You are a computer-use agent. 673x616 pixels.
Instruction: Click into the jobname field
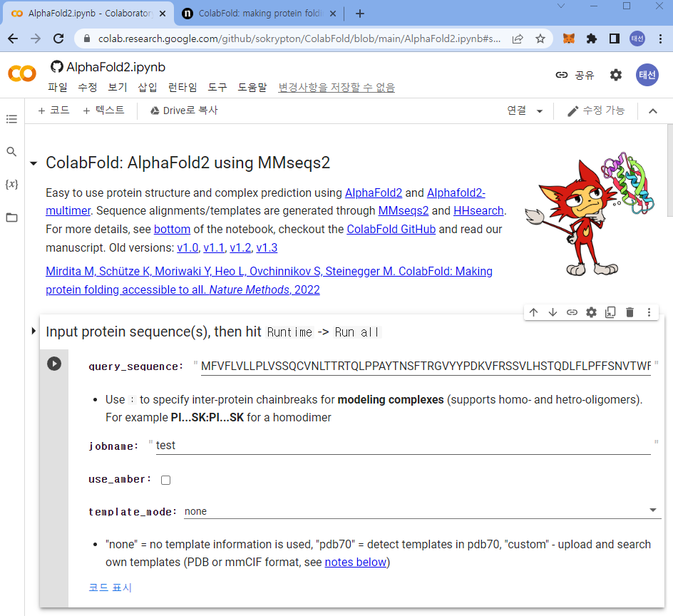(403, 446)
